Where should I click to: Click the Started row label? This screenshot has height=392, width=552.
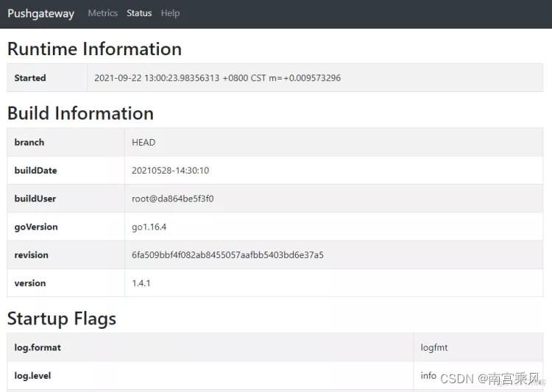(x=30, y=78)
